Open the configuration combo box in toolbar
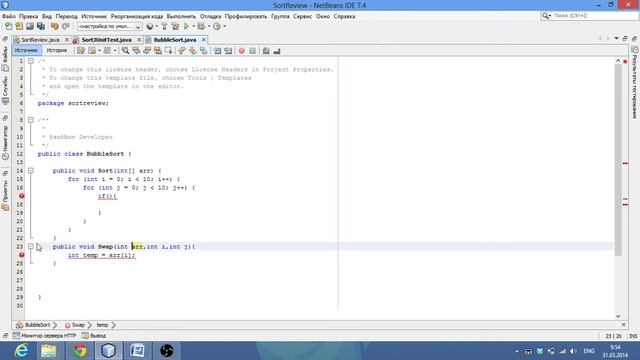Image resolution: width=640 pixels, height=360 pixels. [x=110, y=27]
